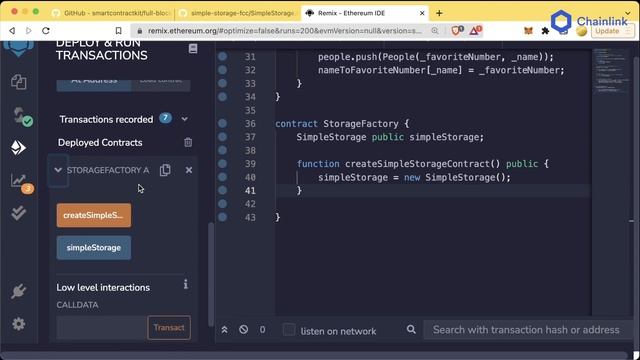Bookmark this page icon
The height and width of the screenshot is (360, 640).
click(118, 31)
